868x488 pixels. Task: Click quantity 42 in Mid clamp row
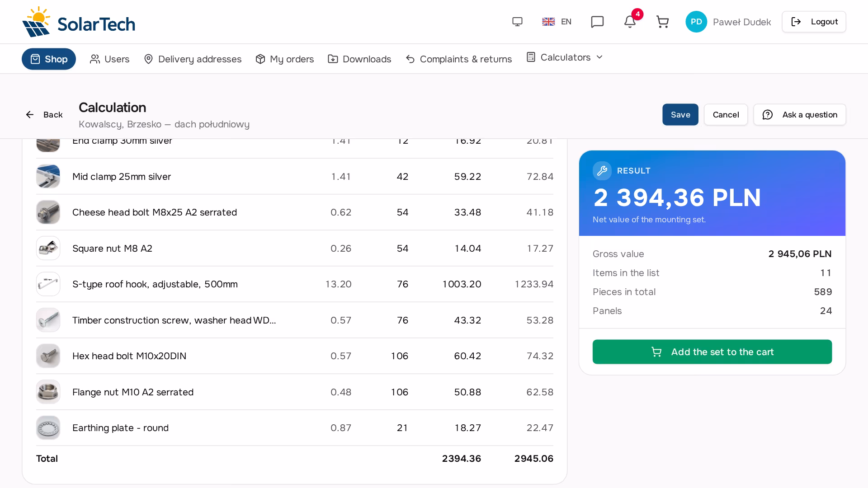pyautogui.click(x=402, y=177)
